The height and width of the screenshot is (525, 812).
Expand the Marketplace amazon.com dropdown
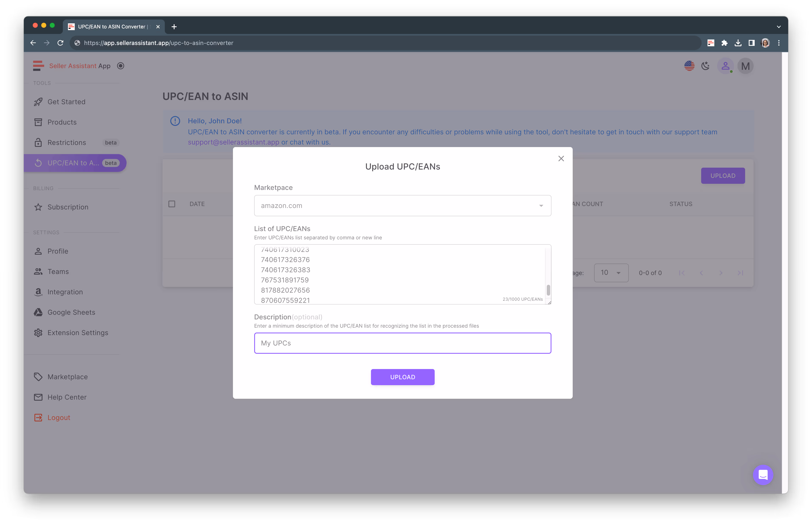(x=402, y=206)
